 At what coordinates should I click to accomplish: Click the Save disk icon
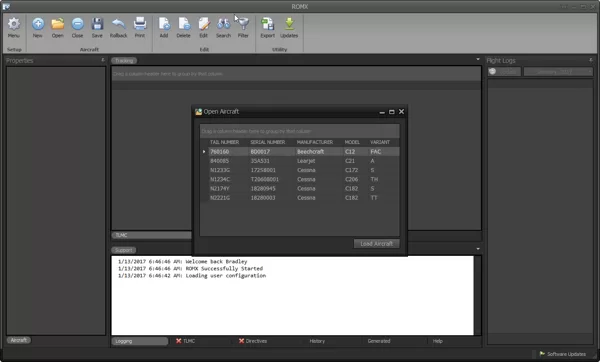(97, 24)
